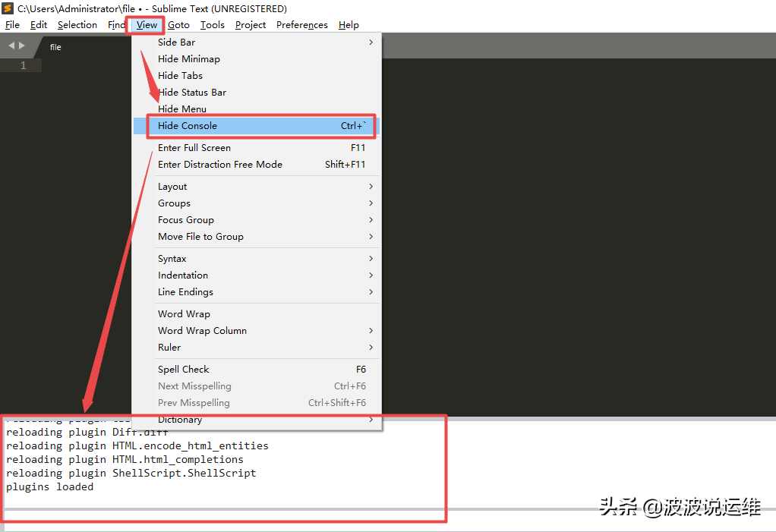Open the Help menu
This screenshot has height=532, width=776.
click(349, 25)
